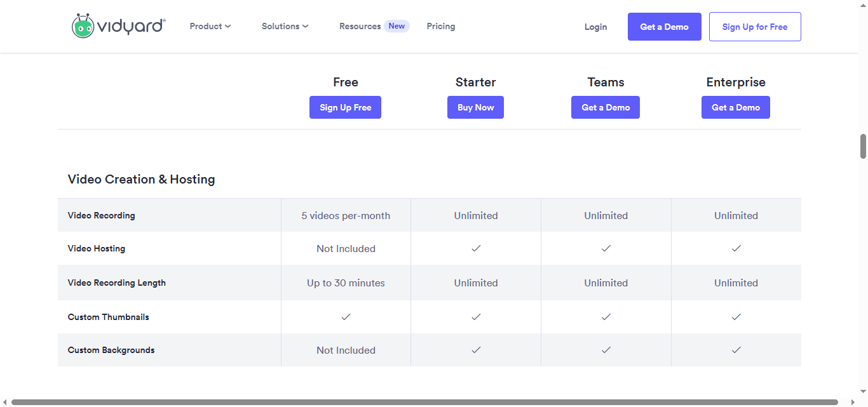Click the Custom Thumbnails checkmark for Enterprise
Image resolution: width=868 pixels, height=407 pixels.
click(x=736, y=316)
